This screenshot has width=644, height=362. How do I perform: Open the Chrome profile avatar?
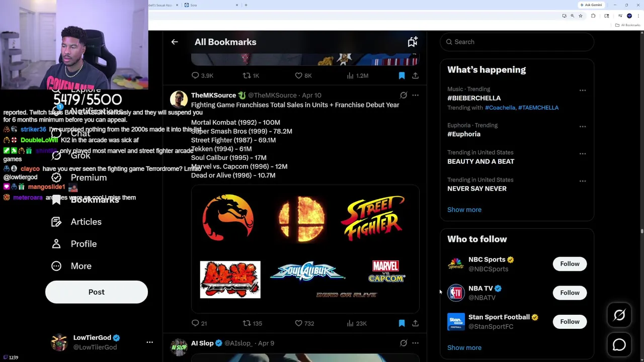629,16
